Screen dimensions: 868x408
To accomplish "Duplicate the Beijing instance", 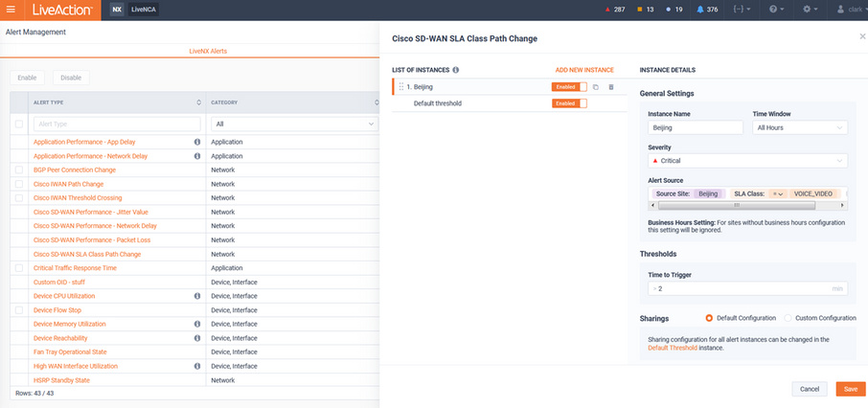I will click(596, 87).
